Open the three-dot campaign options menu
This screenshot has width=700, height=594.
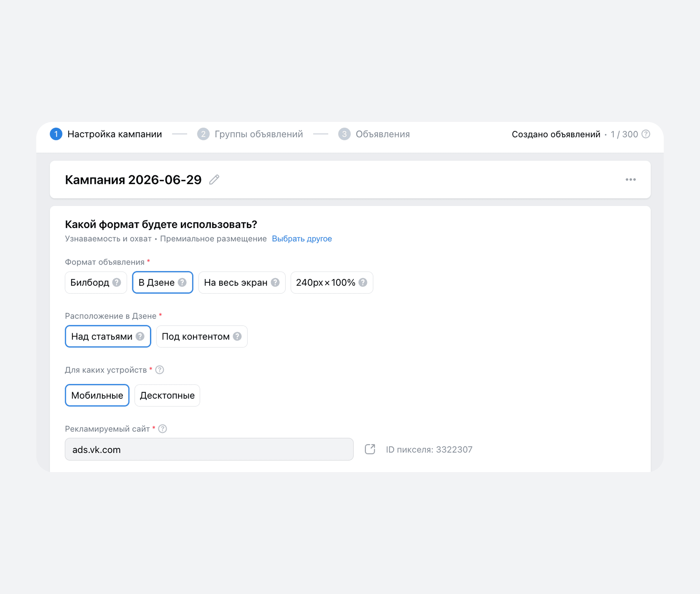[630, 179]
